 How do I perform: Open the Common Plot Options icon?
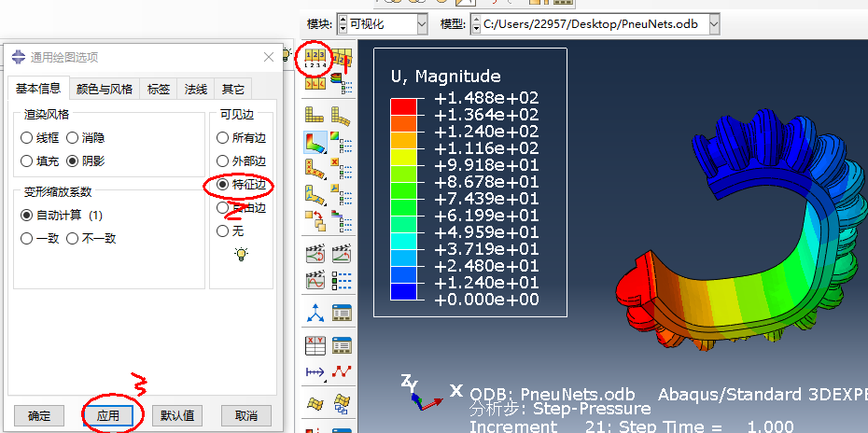point(315,61)
